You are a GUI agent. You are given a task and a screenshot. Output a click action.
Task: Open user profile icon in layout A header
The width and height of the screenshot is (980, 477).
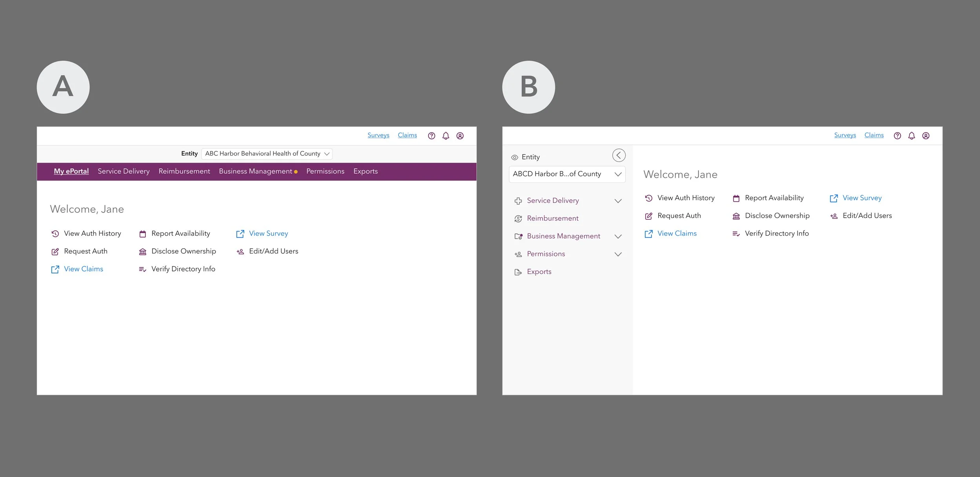(460, 136)
